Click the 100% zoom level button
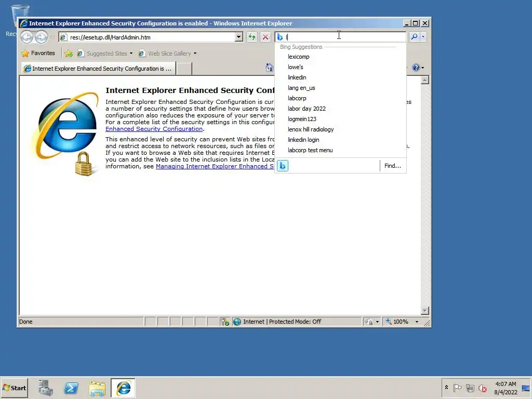Viewport: 532px width, 399px height. 397,322
